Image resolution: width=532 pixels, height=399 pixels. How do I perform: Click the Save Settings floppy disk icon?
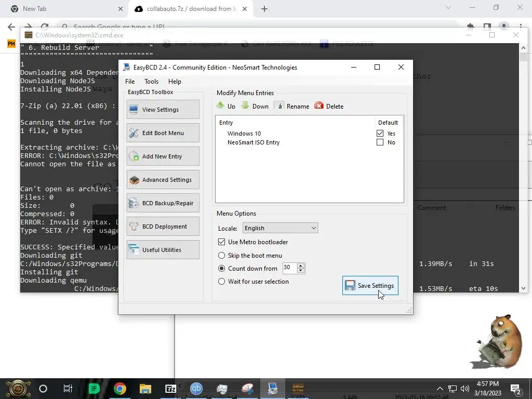[x=350, y=285]
